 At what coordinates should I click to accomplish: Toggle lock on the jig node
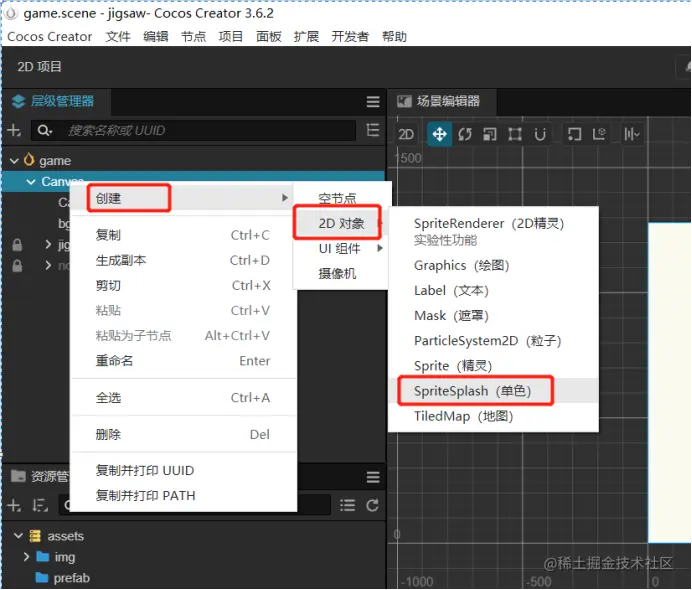17,244
